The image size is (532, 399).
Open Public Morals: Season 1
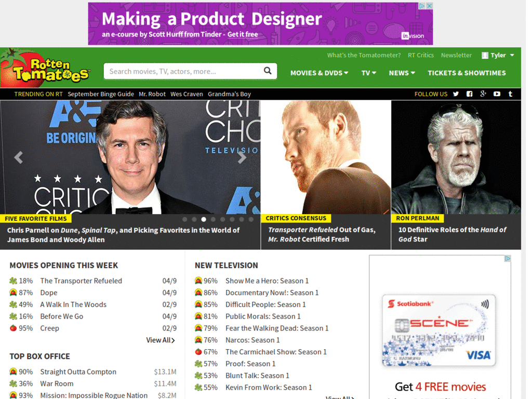(x=263, y=316)
